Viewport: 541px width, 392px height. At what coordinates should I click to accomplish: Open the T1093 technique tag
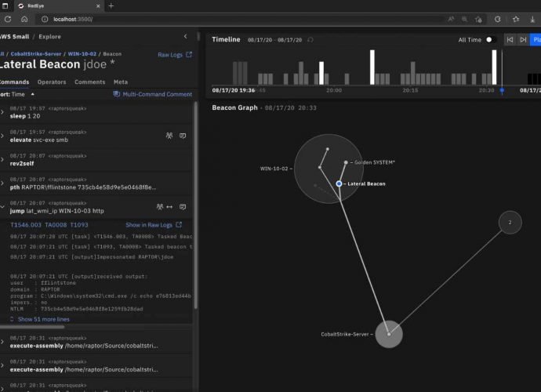(x=79, y=225)
